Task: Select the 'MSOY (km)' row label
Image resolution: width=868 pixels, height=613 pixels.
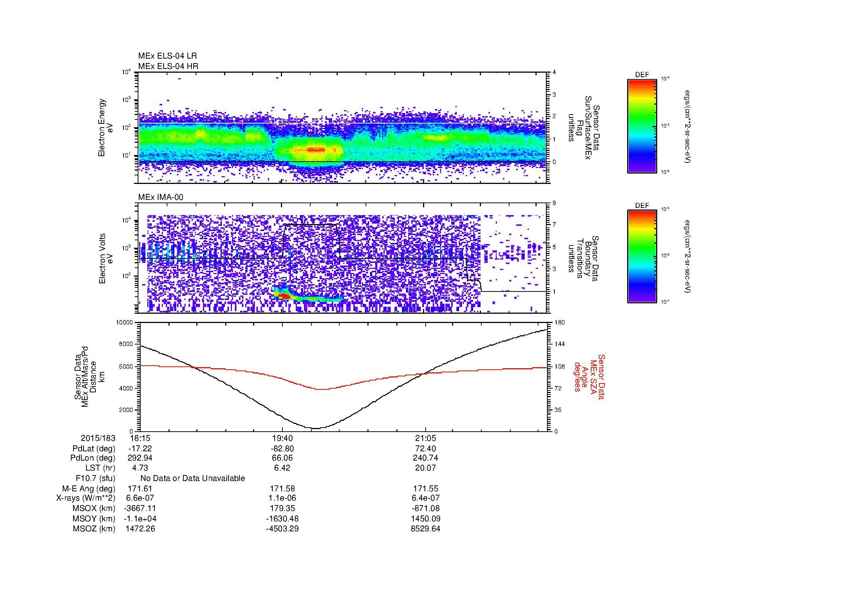Action: pos(94,519)
